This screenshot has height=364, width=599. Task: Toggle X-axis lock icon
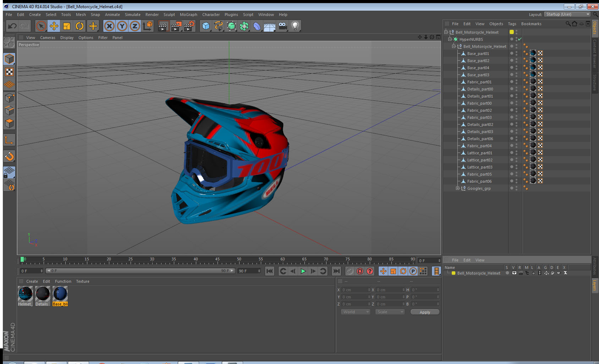[x=109, y=26]
